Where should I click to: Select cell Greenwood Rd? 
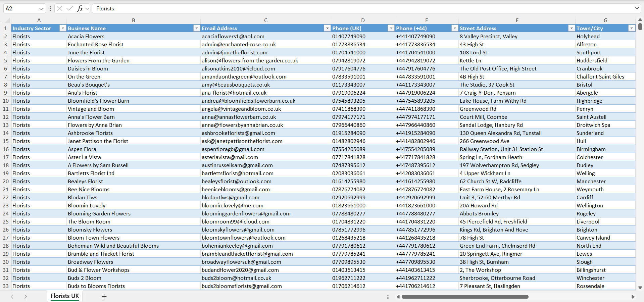pyautogui.click(x=517, y=109)
